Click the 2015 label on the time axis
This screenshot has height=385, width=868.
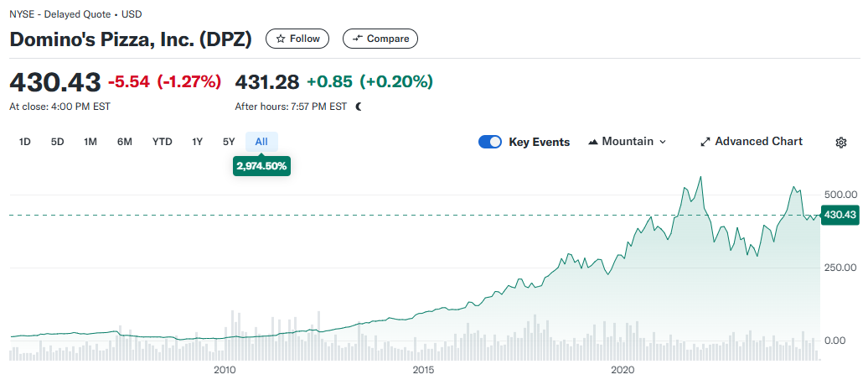pos(424,370)
